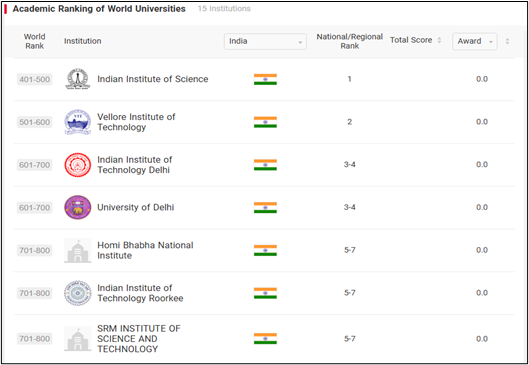This screenshot has height=365, width=529.
Task: Open Homi Bhabha National Institute link
Action: pyautogui.click(x=145, y=250)
